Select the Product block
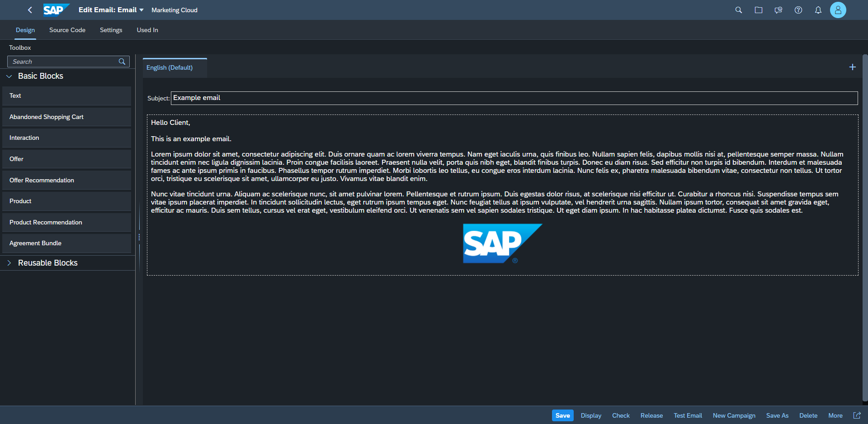This screenshot has height=424, width=868. point(66,201)
